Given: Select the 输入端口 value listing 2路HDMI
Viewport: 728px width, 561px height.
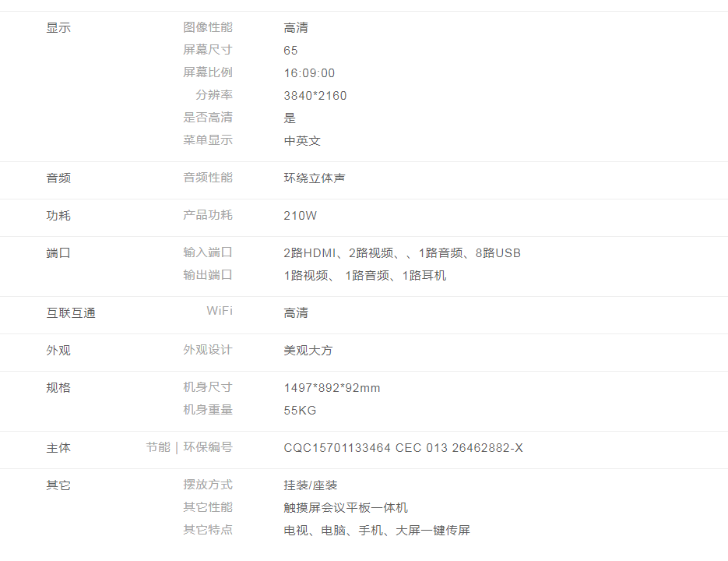Looking at the screenshot, I should pos(402,253).
